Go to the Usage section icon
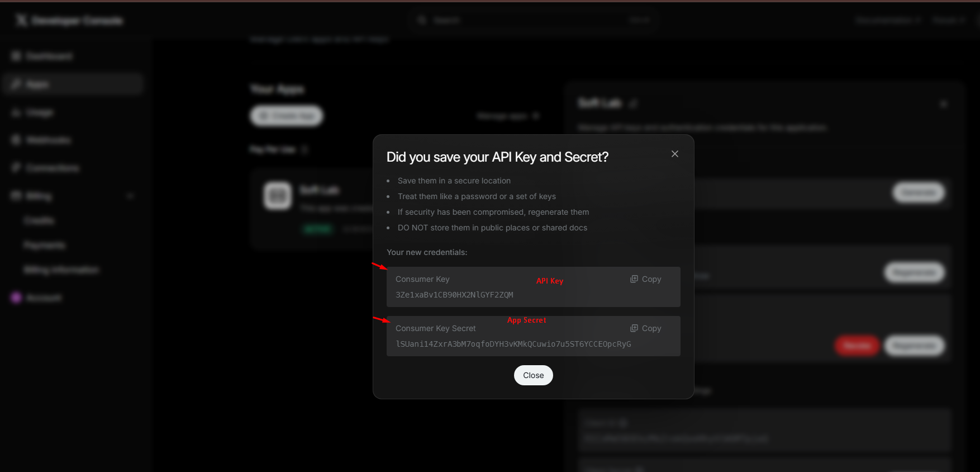 [16, 112]
